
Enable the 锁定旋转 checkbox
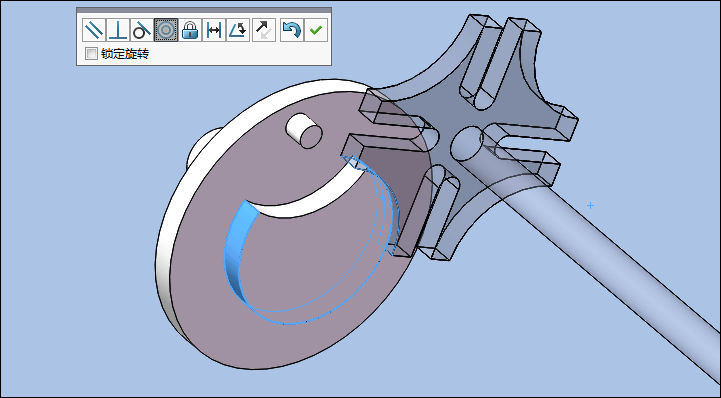[91, 54]
